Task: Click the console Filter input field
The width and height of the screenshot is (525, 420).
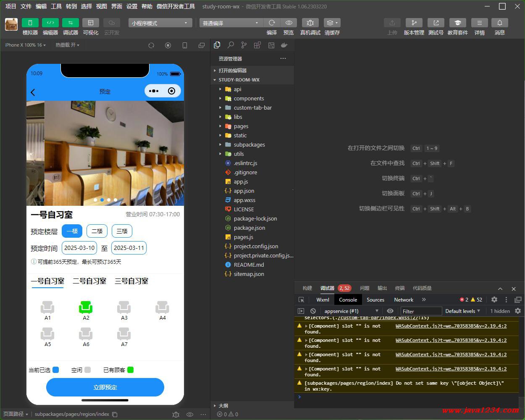Action: (x=421, y=311)
